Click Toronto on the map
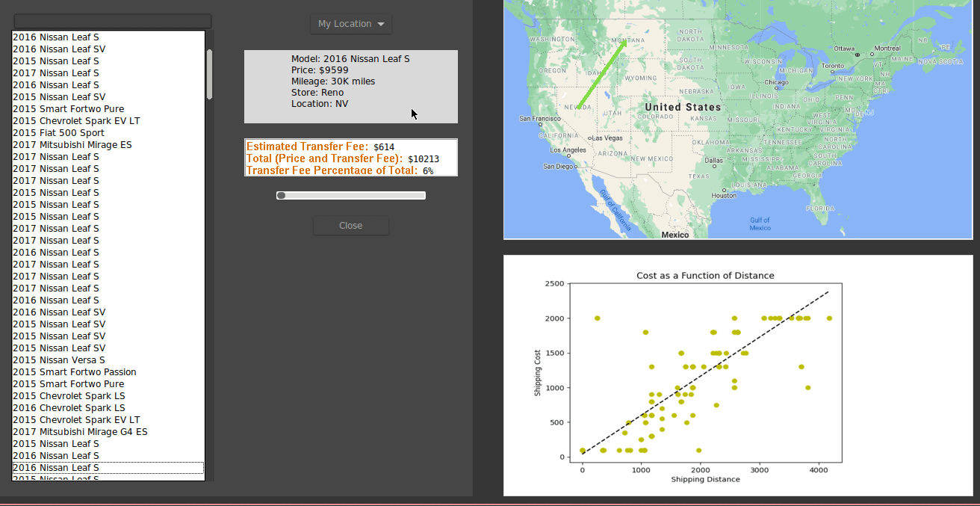980x506 pixels. (833, 66)
